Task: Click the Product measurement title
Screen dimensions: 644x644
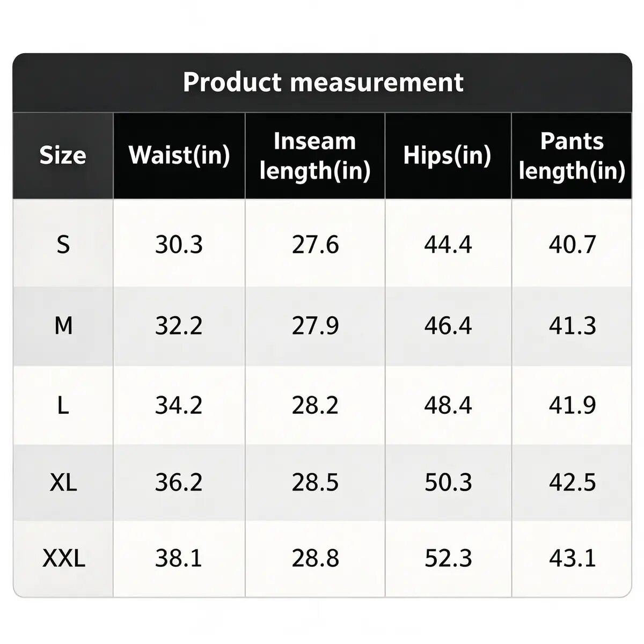Action: [323, 82]
